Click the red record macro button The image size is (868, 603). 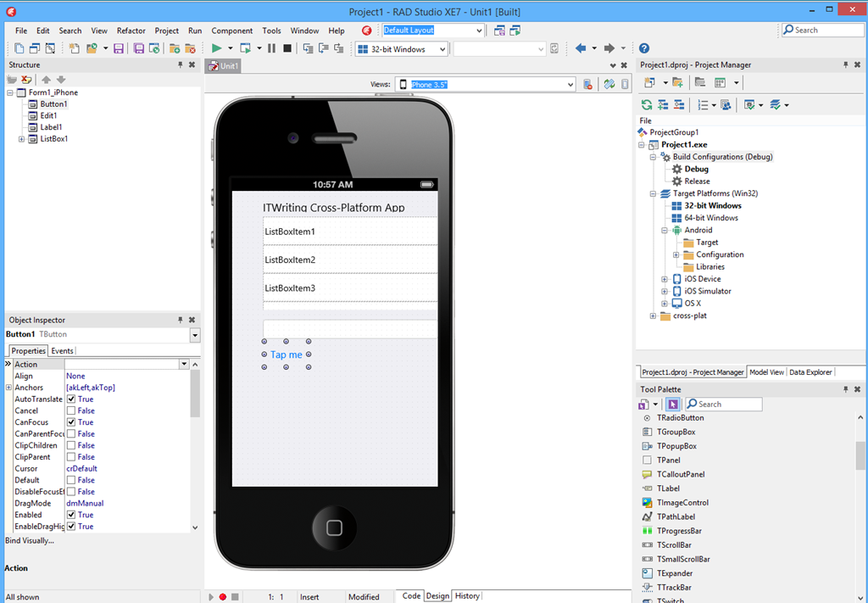223,596
